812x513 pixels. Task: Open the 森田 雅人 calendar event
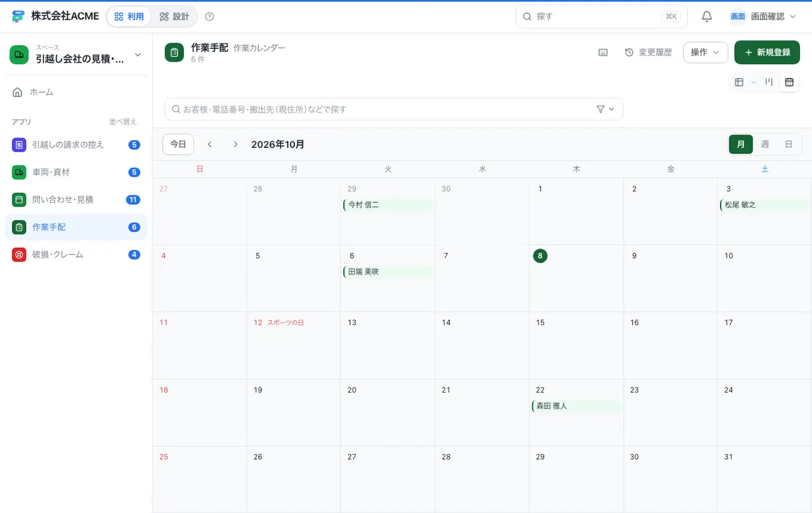coord(577,406)
